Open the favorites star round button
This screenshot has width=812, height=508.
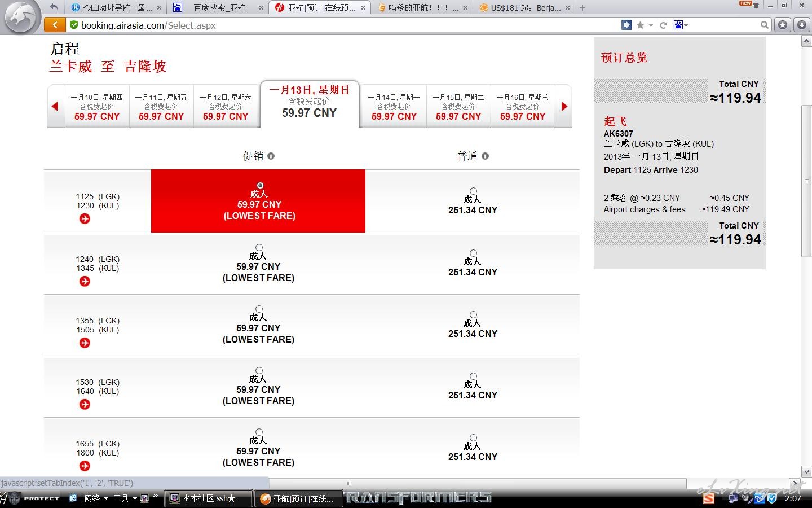click(x=783, y=25)
